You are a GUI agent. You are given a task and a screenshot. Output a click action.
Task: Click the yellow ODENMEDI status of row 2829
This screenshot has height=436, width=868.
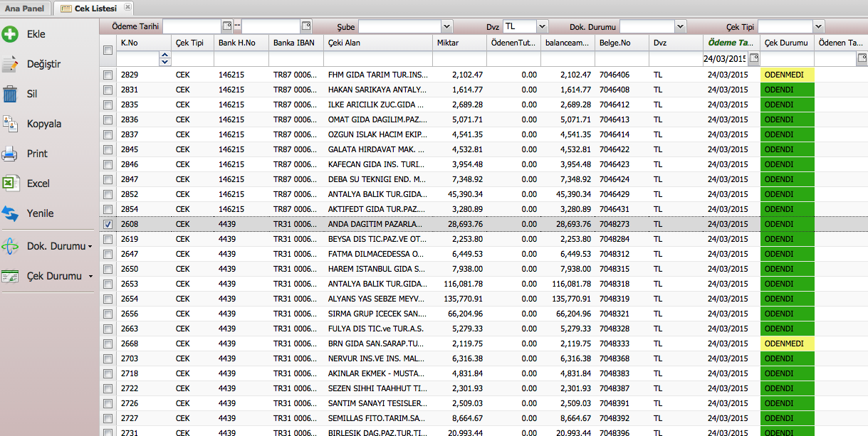pos(787,75)
